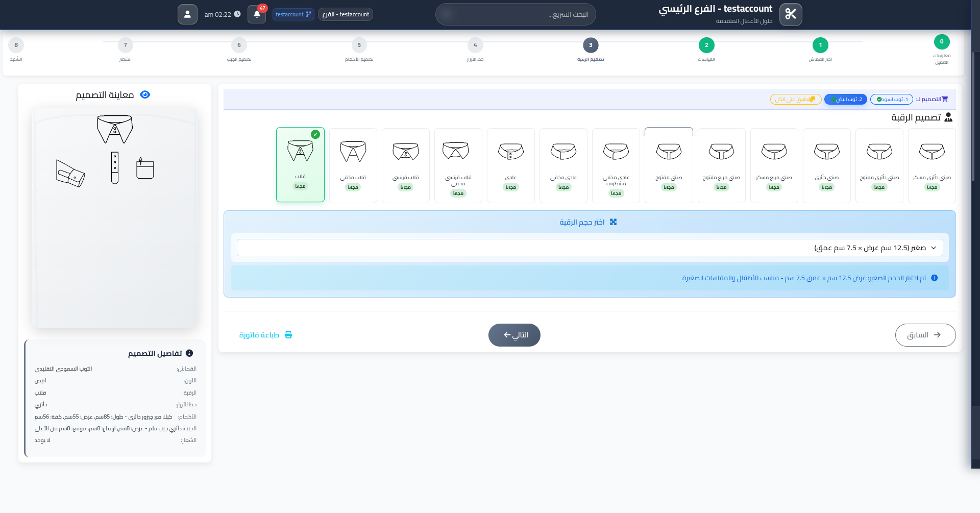Choose the قلاب فرنسي collar design
Viewport: 980px width, 513px height.
405,165
